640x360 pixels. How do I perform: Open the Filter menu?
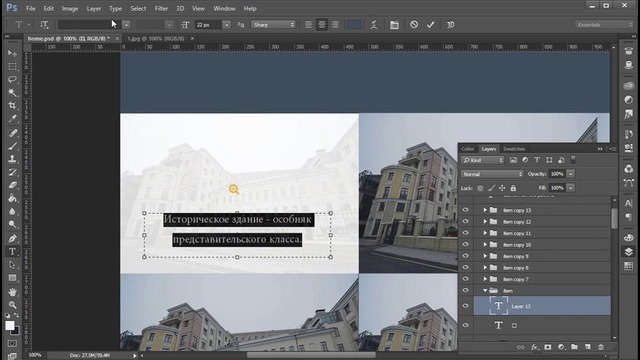point(161,9)
